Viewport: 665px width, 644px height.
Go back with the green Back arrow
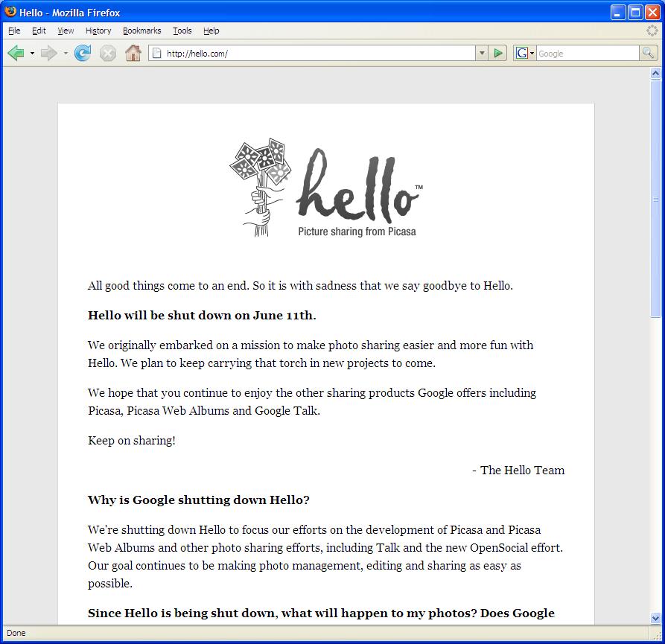(16, 54)
